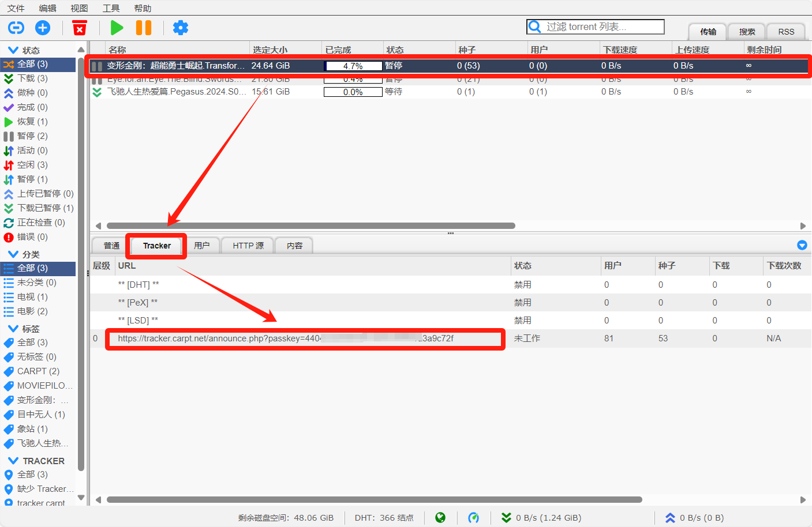Switch to the HTTP 源 tab
This screenshot has height=527, width=812.
[248, 246]
